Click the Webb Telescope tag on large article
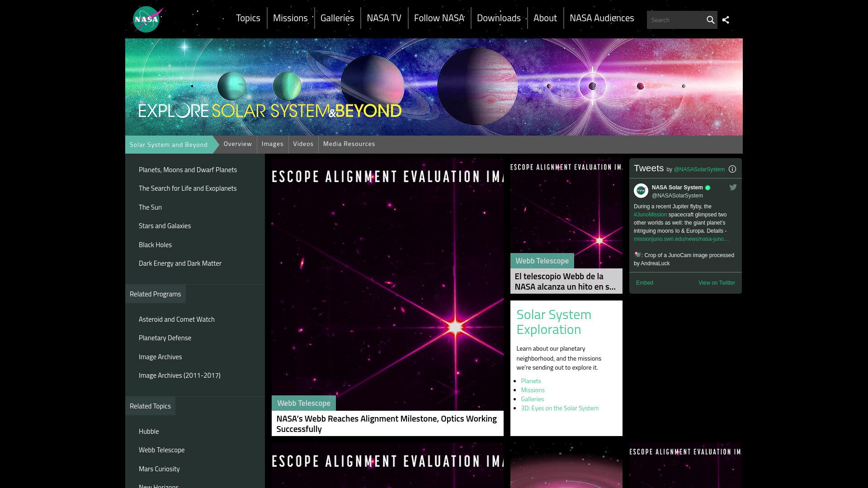This screenshot has width=868, height=488. coord(303,403)
